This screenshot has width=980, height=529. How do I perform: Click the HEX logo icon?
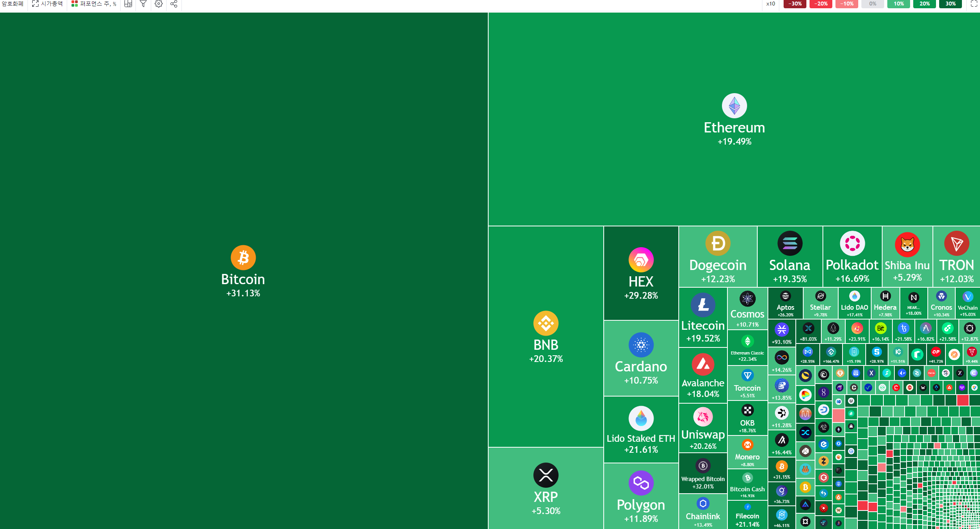pos(641,260)
